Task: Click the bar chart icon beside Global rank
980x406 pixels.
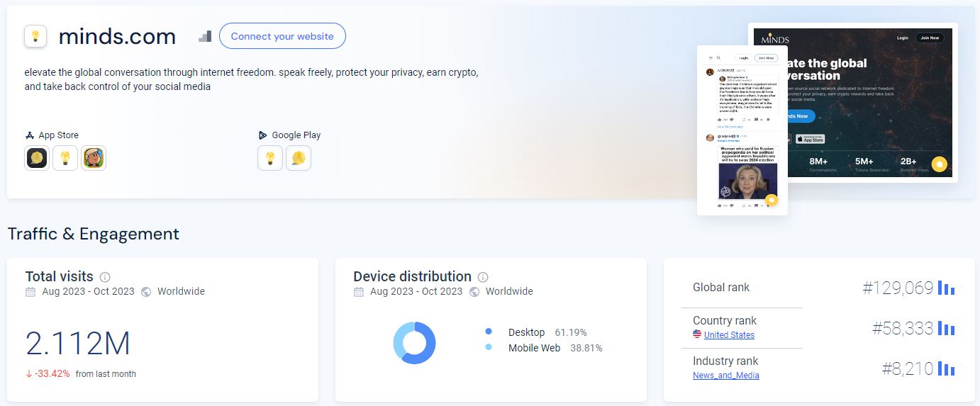Action: [946, 288]
